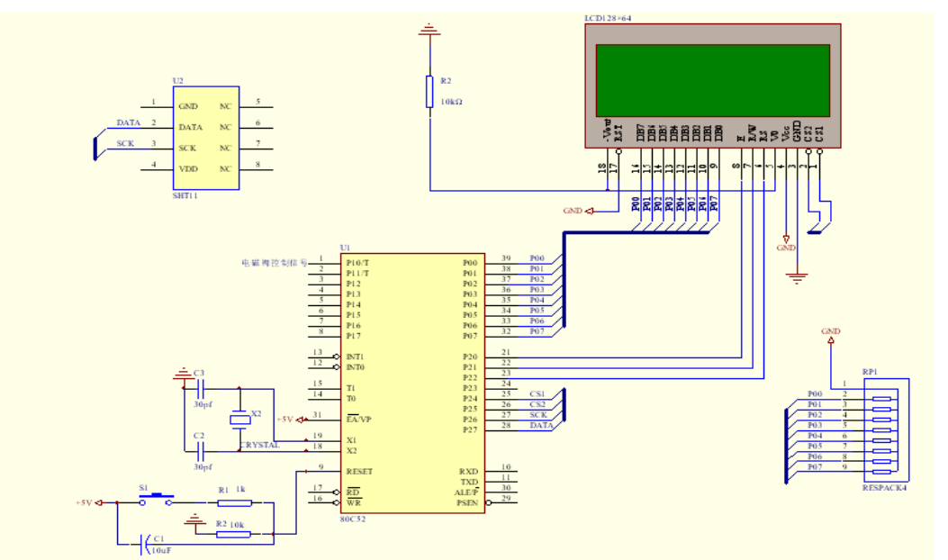
Task: Click the R1 1k resistor
Action: pyautogui.click(x=234, y=502)
